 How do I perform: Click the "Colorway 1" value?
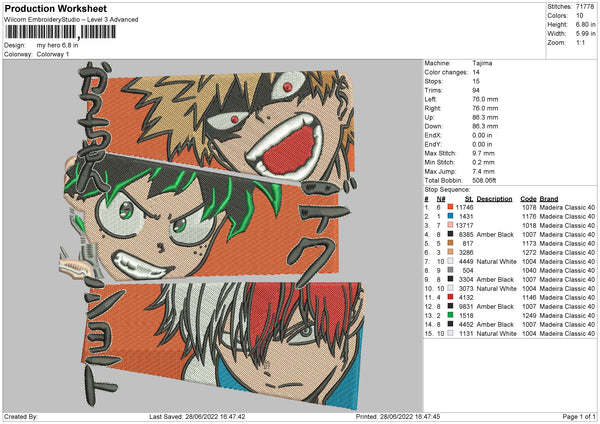pos(53,54)
